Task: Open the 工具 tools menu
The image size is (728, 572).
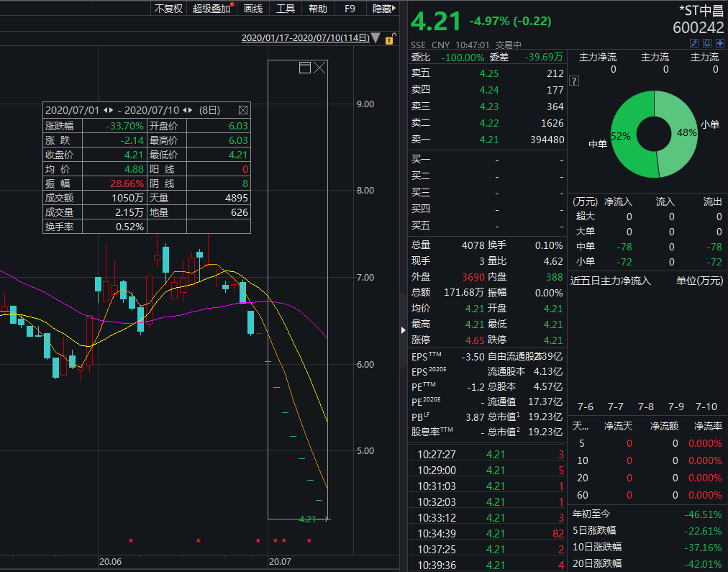Action: pyautogui.click(x=286, y=9)
